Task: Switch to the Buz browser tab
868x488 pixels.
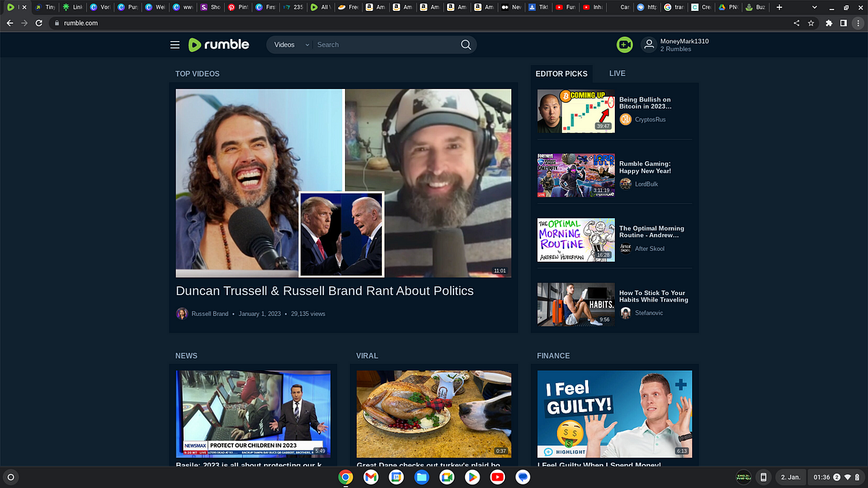Action: click(x=754, y=7)
